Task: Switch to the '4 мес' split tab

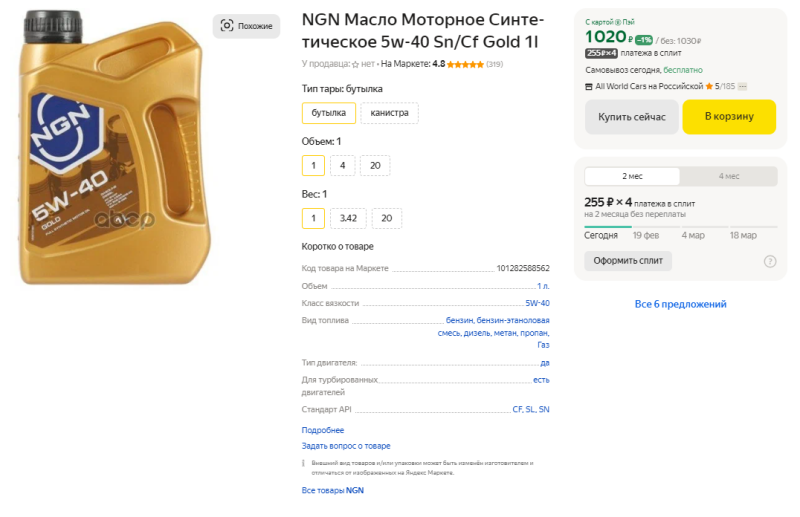Action: (x=729, y=176)
